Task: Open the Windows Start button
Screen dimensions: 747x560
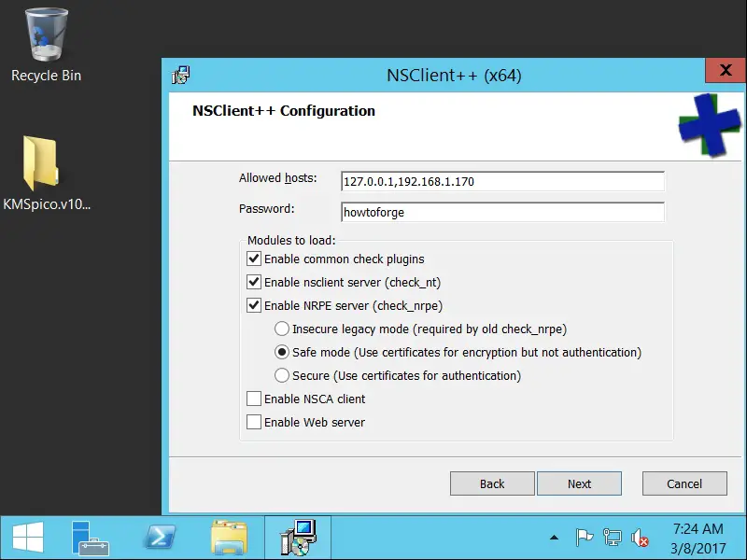Action: [28, 538]
